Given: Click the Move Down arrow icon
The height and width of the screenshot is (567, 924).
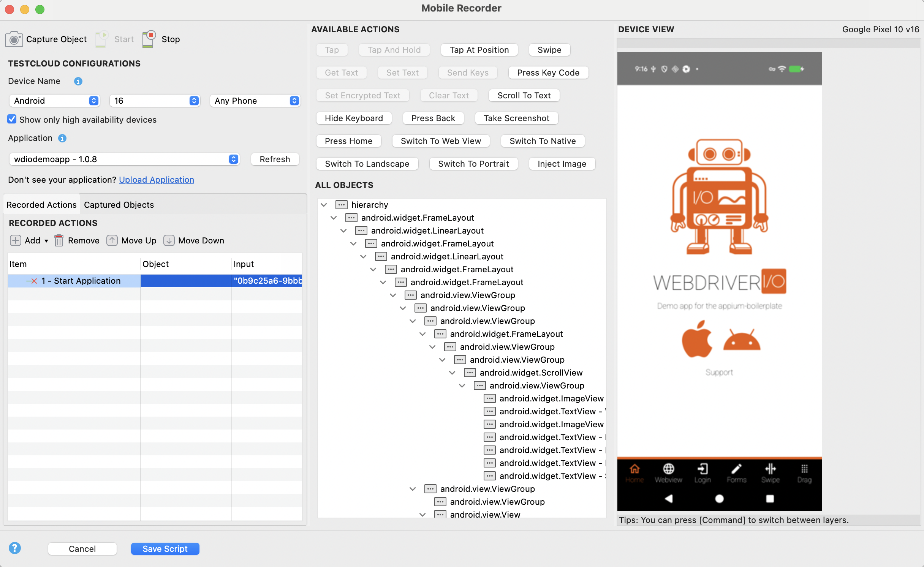Looking at the screenshot, I should click(169, 240).
